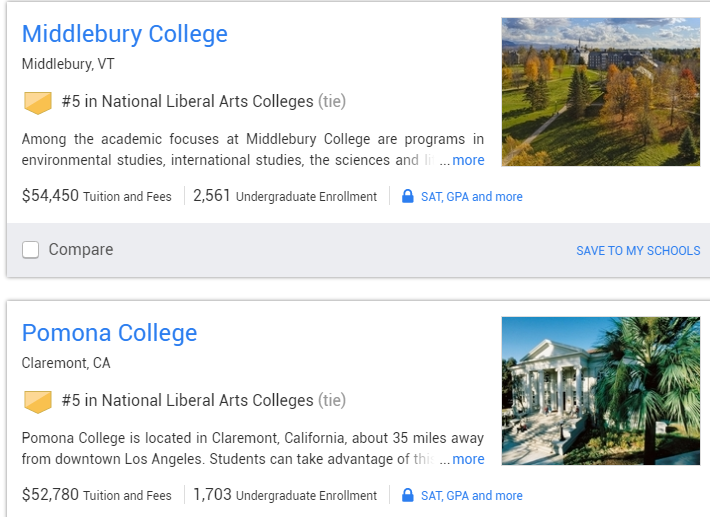Click Pomona campus palm tree photo
The height and width of the screenshot is (517, 710).
(x=600, y=391)
